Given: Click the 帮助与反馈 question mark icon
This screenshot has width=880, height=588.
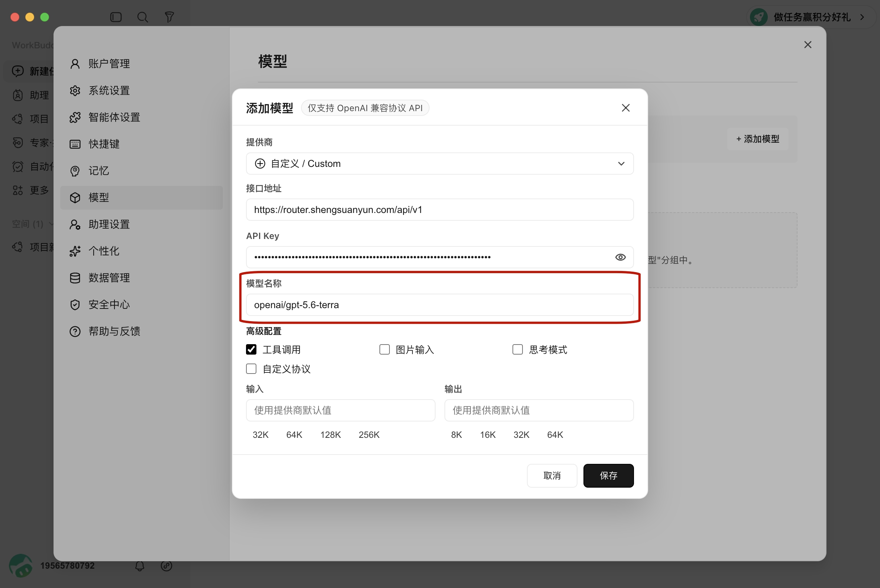Looking at the screenshot, I should pos(75,332).
